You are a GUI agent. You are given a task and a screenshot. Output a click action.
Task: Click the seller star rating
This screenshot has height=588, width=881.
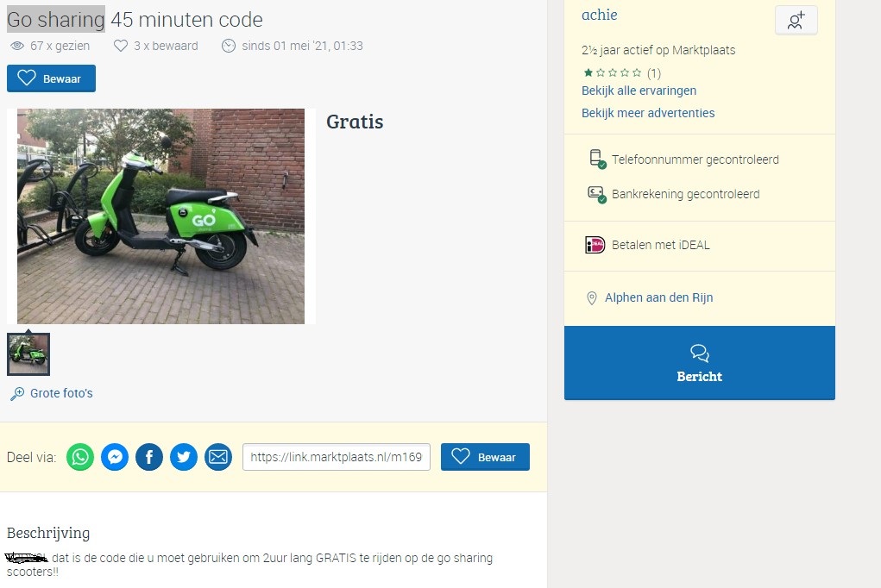tap(613, 72)
